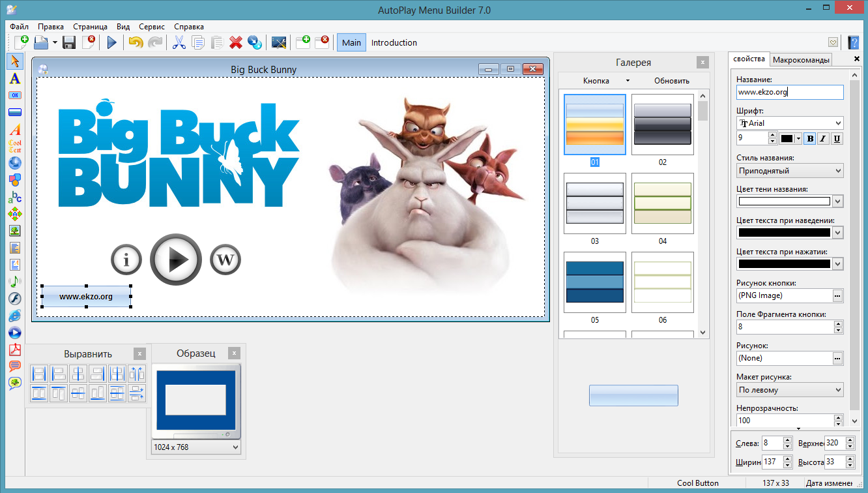Click the font color black swatch
This screenshot has height=493, width=868.
point(787,138)
